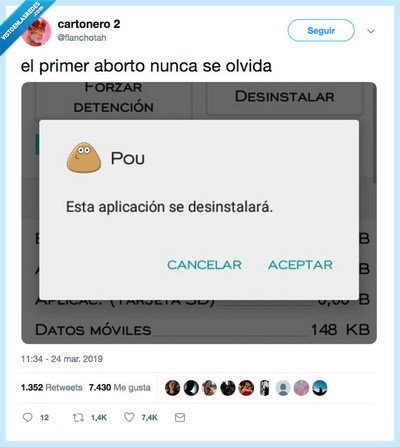The width and height of the screenshot is (400, 447).
Task: Click Seguir to follow the account
Action: [x=321, y=30]
